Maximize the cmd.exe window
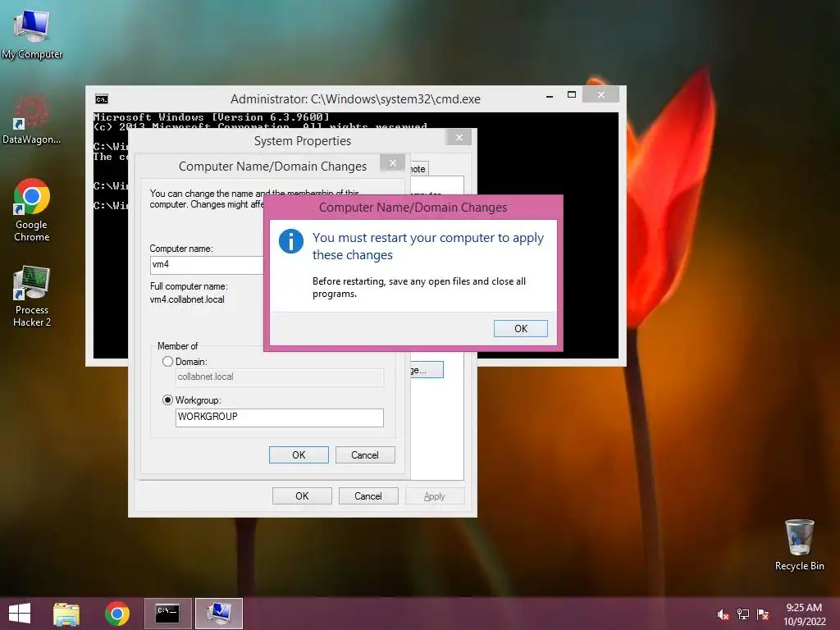The width and height of the screenshot is (840, 630). [572, 95]
